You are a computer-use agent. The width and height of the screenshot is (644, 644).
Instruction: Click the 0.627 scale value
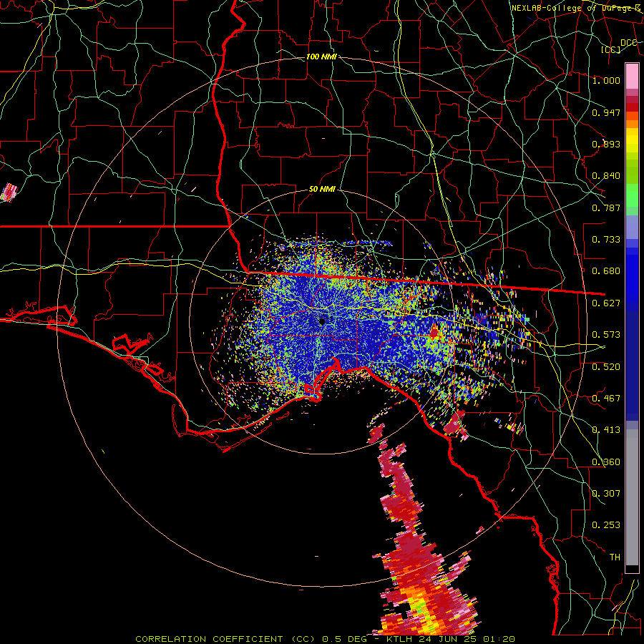(606, 303)
